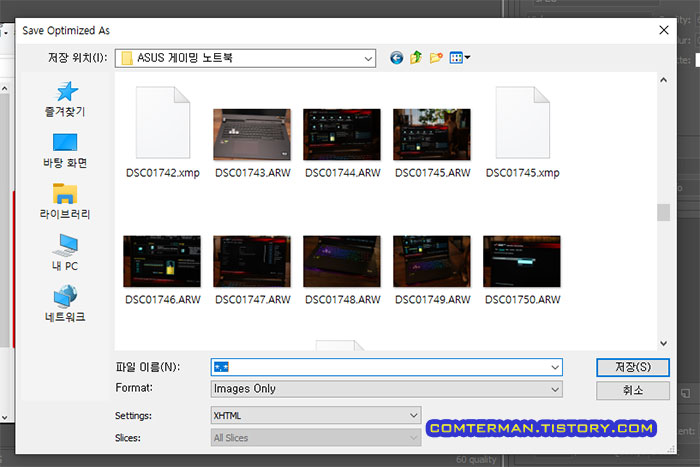Select the DSC01744.ARW thumbnail
This screenshot has height=467, width=700.
click(342, 134)
